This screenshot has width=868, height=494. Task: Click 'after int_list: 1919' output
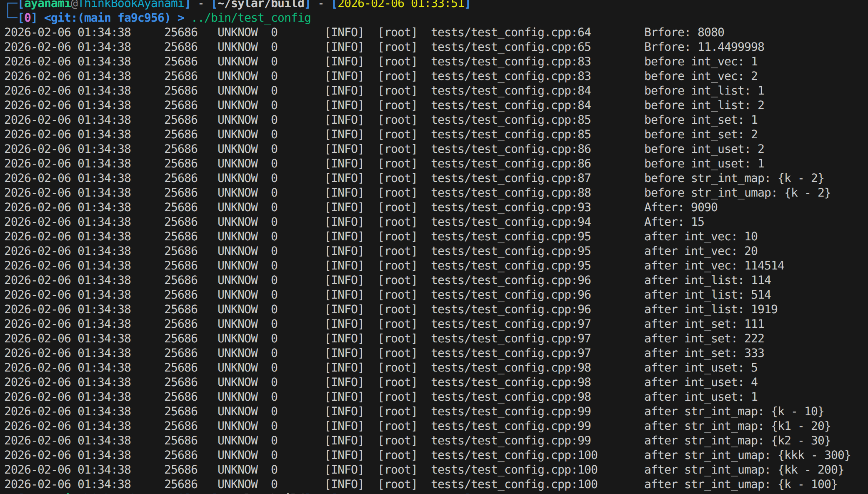710,309
